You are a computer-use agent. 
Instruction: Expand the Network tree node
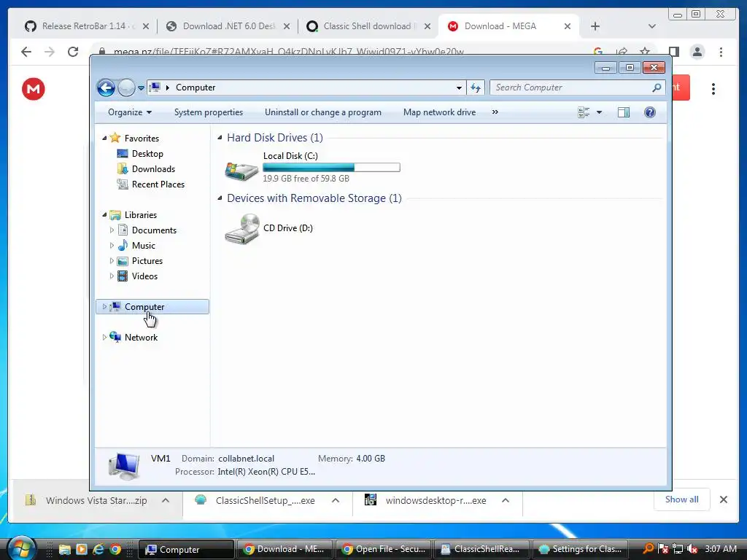tap(104, 337)
